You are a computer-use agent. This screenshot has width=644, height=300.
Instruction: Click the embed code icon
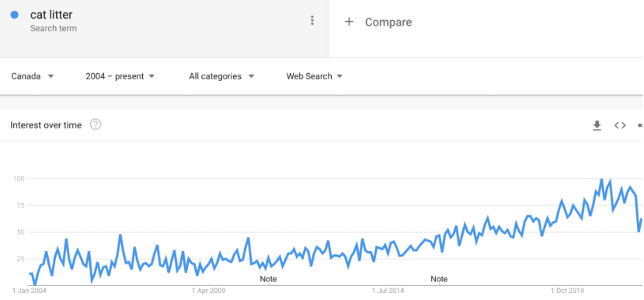(x=620, y=125)
